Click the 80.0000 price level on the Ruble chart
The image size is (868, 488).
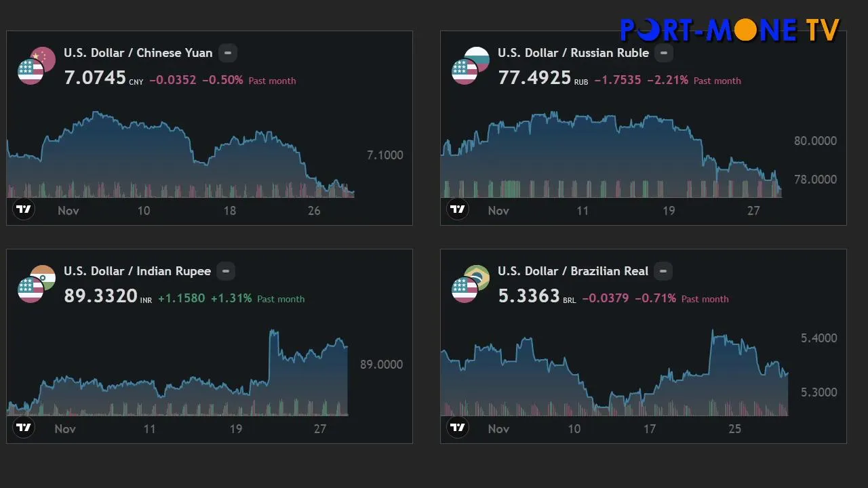(815, 141)
